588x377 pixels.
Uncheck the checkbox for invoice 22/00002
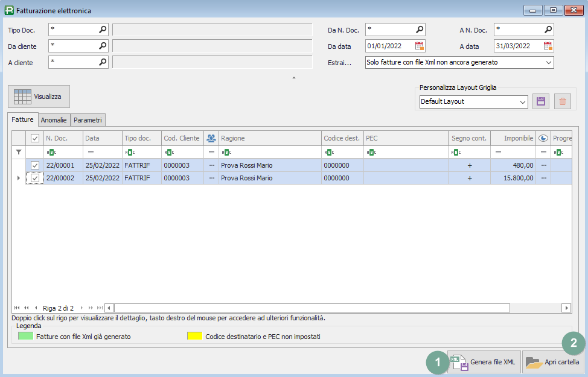pos(35,178)
